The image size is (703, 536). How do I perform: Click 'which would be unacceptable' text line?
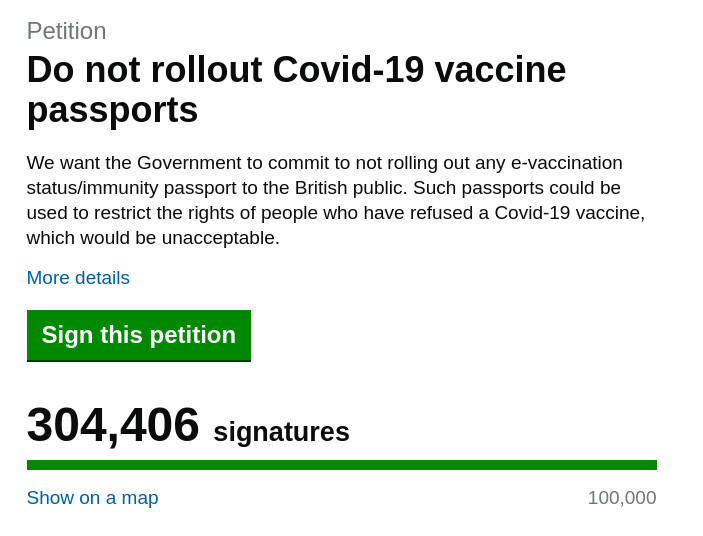coord(153,238)
